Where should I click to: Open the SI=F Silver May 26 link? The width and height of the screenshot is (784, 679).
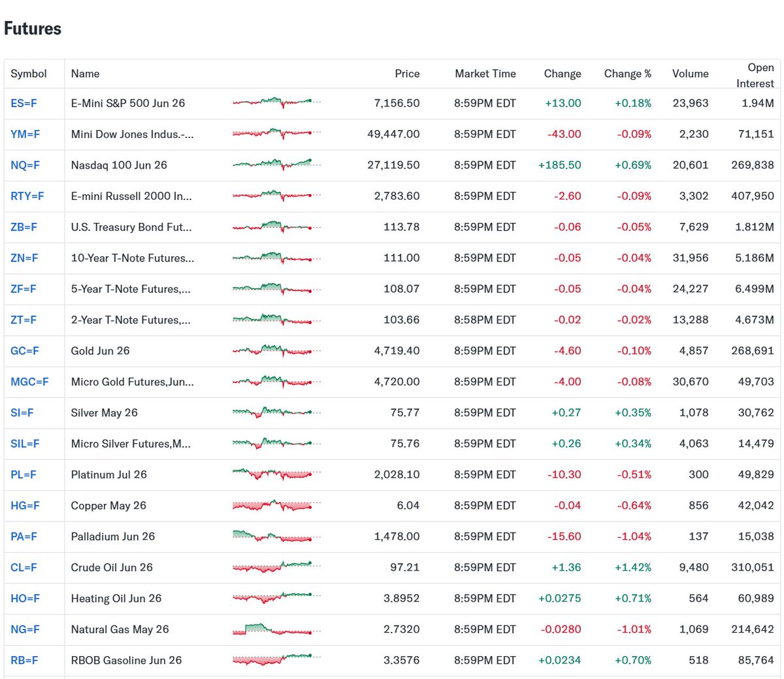click(22, 412)
